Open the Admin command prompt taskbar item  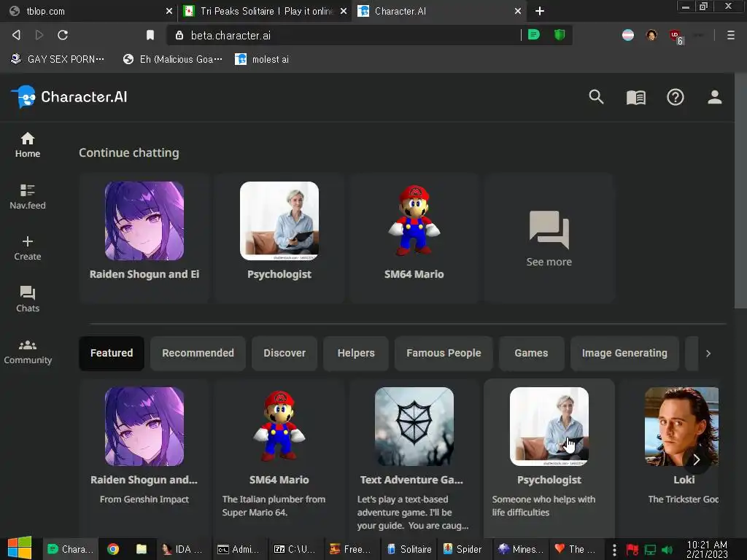click(x=239, y=549)
